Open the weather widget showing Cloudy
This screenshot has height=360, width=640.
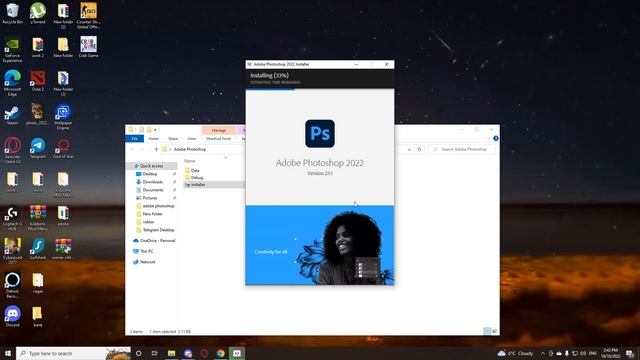point(515,353)
